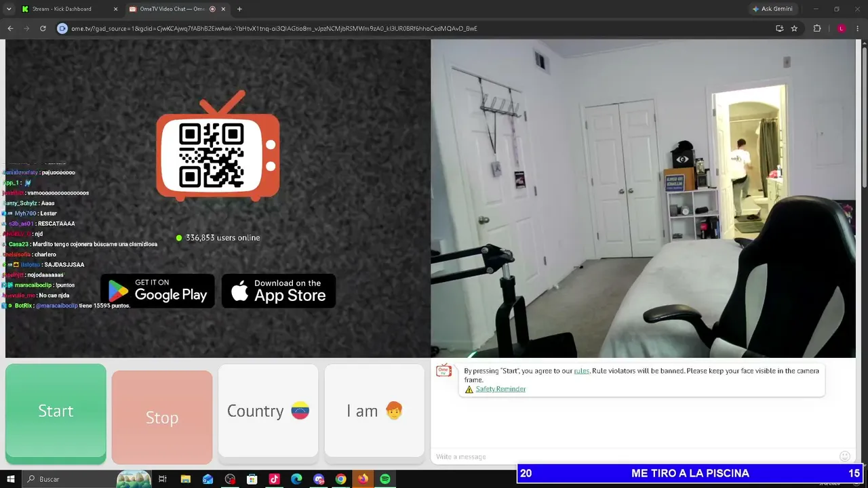
Task: Click the 'Write a message' input field
Action: (x=634, y=456)
